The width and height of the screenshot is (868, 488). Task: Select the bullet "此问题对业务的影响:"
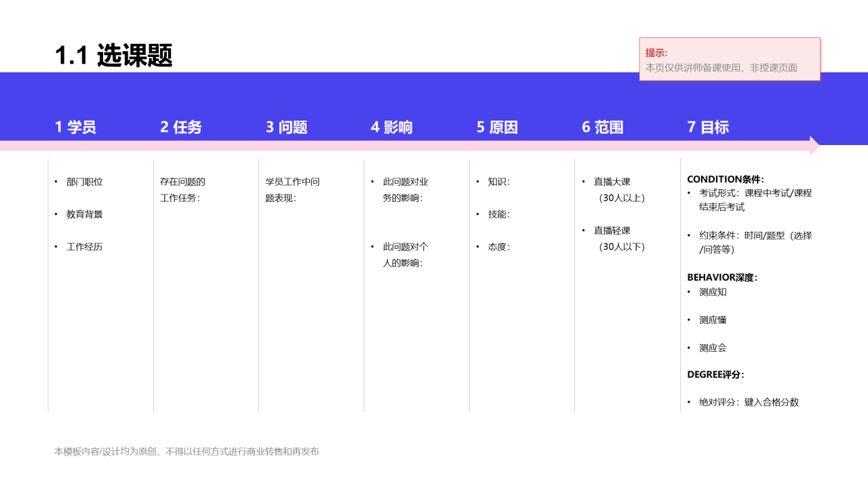pos(406,190)
